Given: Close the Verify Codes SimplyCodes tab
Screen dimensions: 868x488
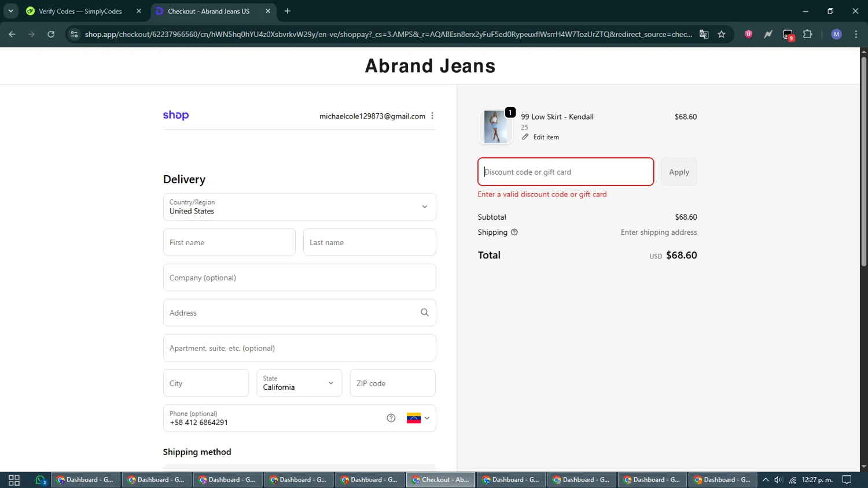Looking at the screenshot, I should point(139,11).
